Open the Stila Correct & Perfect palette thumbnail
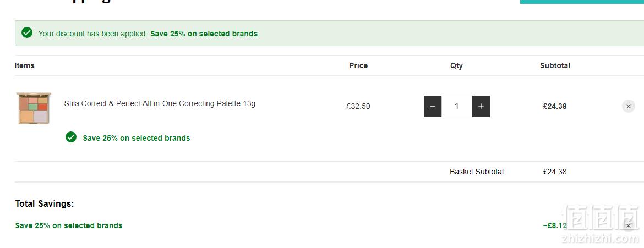The width and height of the screenshot is (644, 248). coord(34,108)
